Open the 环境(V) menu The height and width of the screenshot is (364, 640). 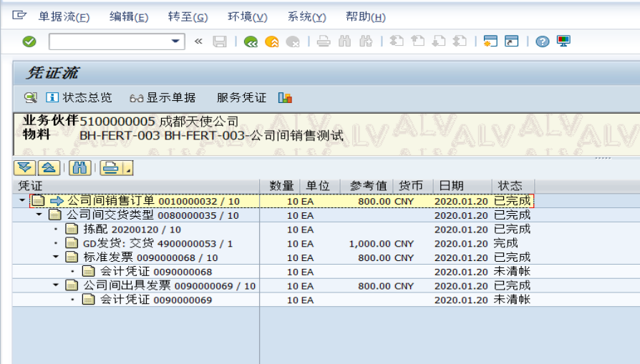(x=248, y=16)
